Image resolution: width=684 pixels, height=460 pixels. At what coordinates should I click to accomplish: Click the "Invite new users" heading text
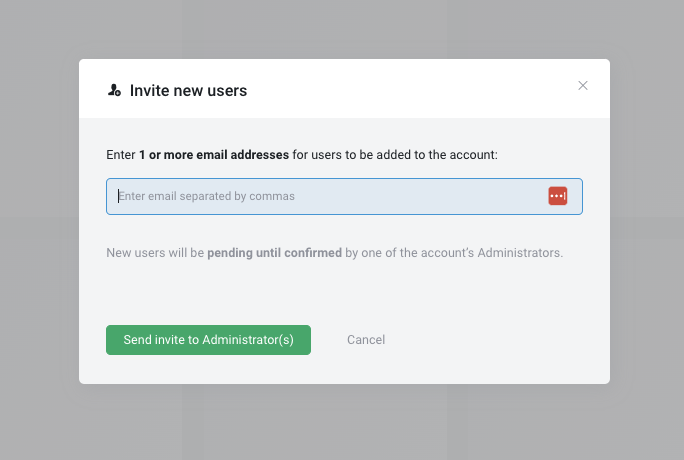click(188, 91)
